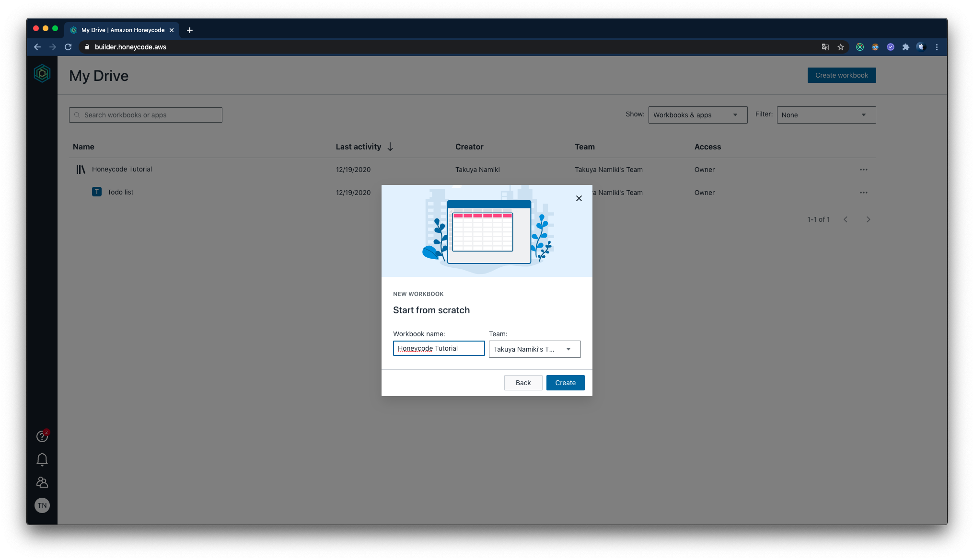Click the macOS green fullscreen window button
Image resolution: width=974 pixels, height=560 pixels.
[x=55, y=28]
